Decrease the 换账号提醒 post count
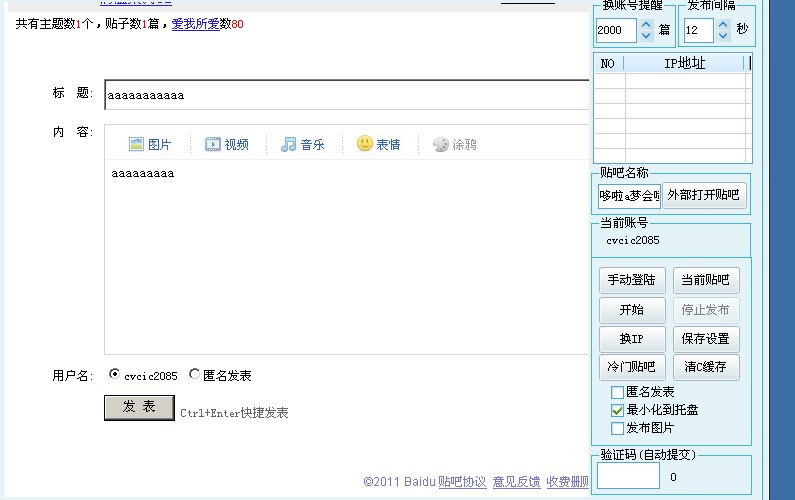Viewport: 795px width, 500px height. (646, 35)
